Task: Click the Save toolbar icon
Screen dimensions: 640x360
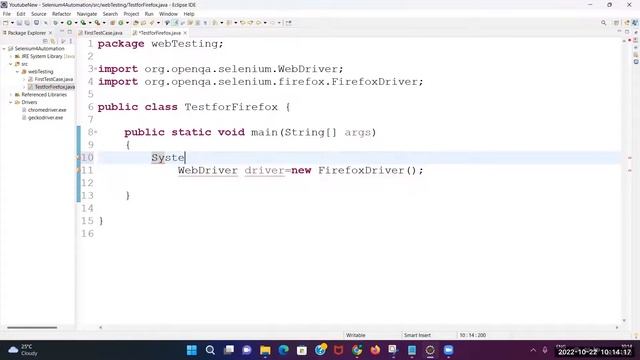Action: 19,23
